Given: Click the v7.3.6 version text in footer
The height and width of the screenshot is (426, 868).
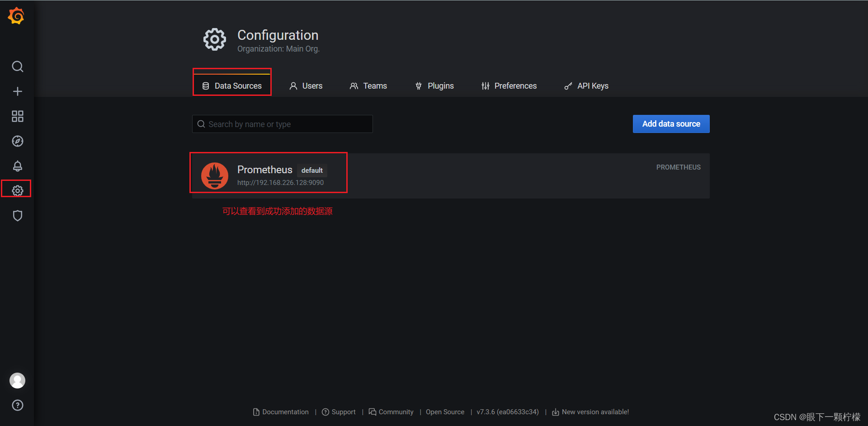Looking at the screenshot, I should click(x=508, y=412).
